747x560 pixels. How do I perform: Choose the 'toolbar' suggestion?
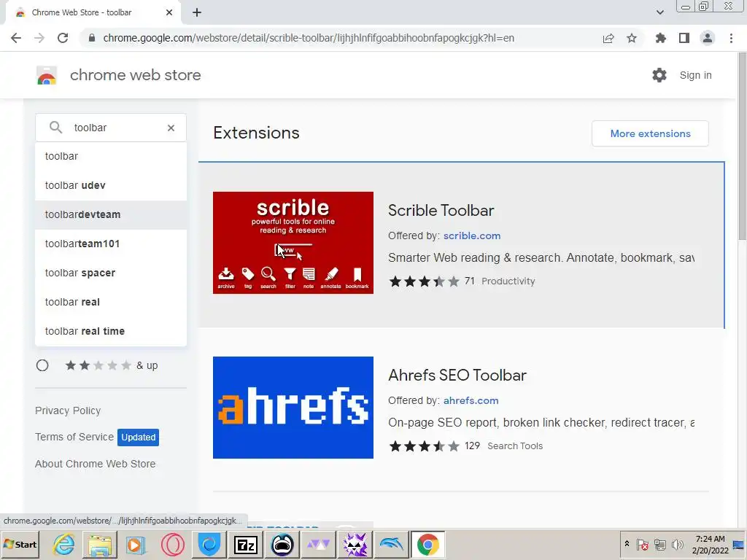point(111,156)
